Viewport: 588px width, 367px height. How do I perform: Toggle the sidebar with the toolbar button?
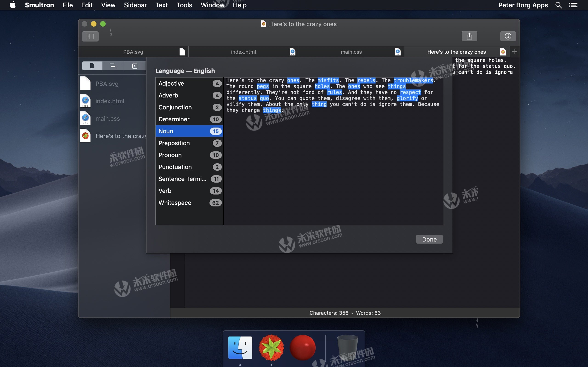[x=90, y=36]
